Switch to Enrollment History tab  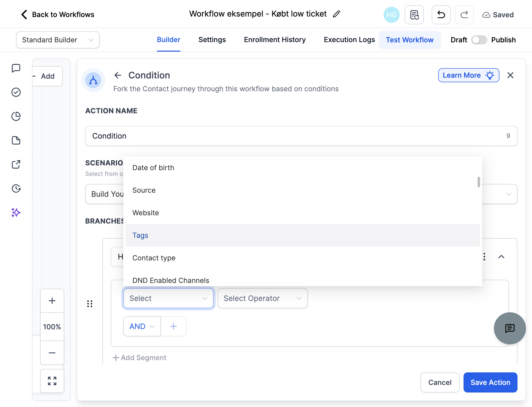[275, 40]
